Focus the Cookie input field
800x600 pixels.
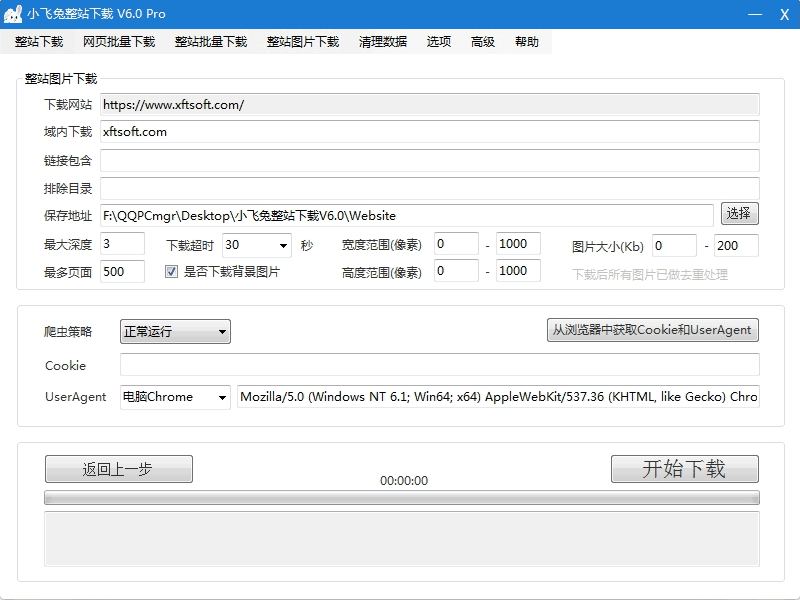439,365
